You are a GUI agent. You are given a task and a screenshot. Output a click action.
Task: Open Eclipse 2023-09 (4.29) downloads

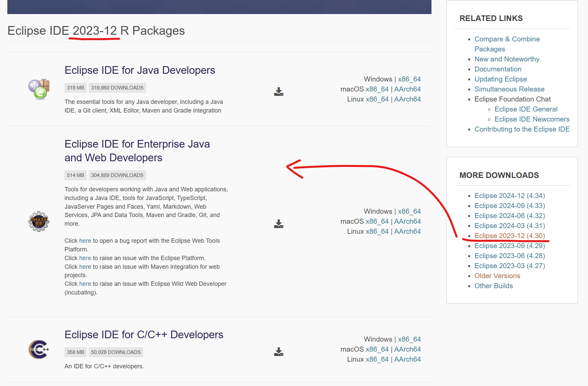coord(510,246)
